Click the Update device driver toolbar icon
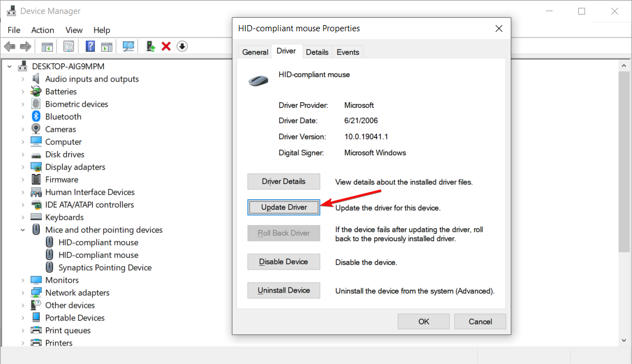This screenshot has width=632, height=364. (x=150, y=46)
